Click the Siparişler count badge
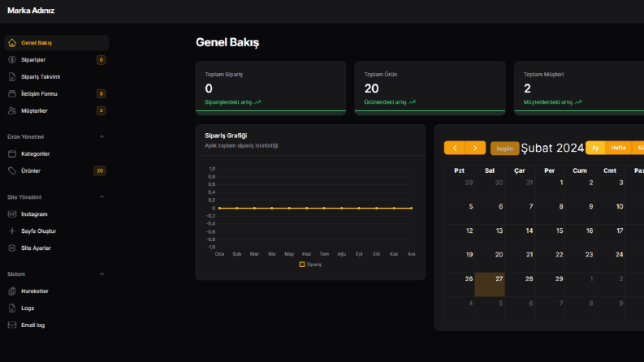The image size is (644, 362). (101, 60)
